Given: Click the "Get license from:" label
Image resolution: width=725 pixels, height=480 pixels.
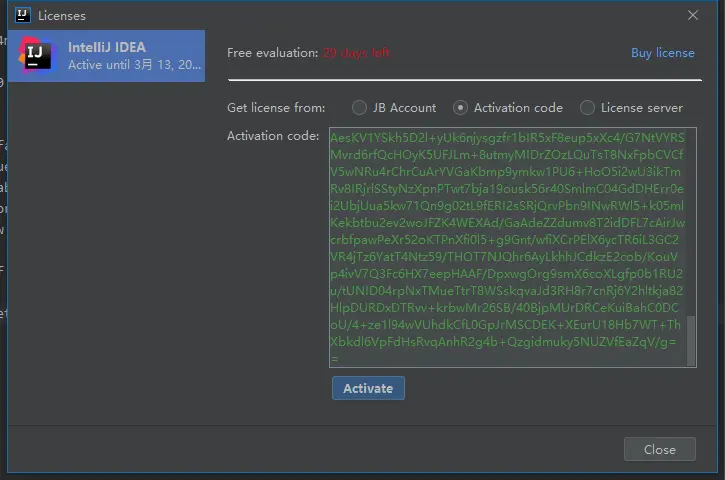Looking at the screenshot, I should coord(276,108).
